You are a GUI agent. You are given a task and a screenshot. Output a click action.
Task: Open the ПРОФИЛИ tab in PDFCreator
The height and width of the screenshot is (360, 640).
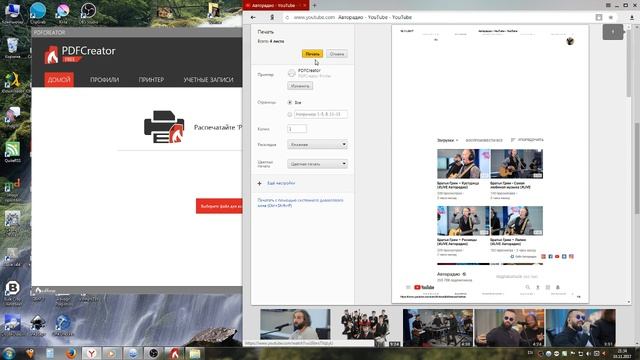(104, 80)
